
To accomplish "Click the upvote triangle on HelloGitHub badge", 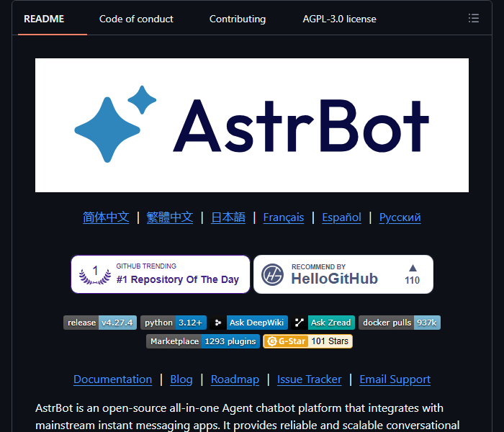I will click(413, 268).
